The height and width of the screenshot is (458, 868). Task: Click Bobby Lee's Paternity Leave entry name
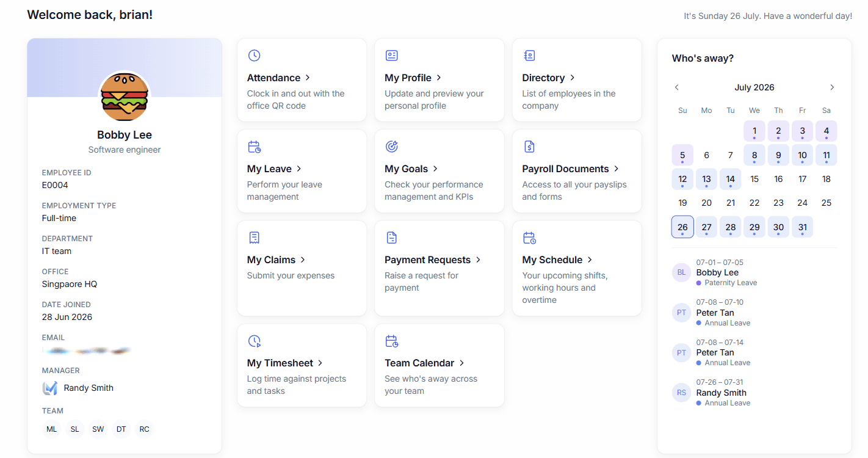click(x=717, y=272)
